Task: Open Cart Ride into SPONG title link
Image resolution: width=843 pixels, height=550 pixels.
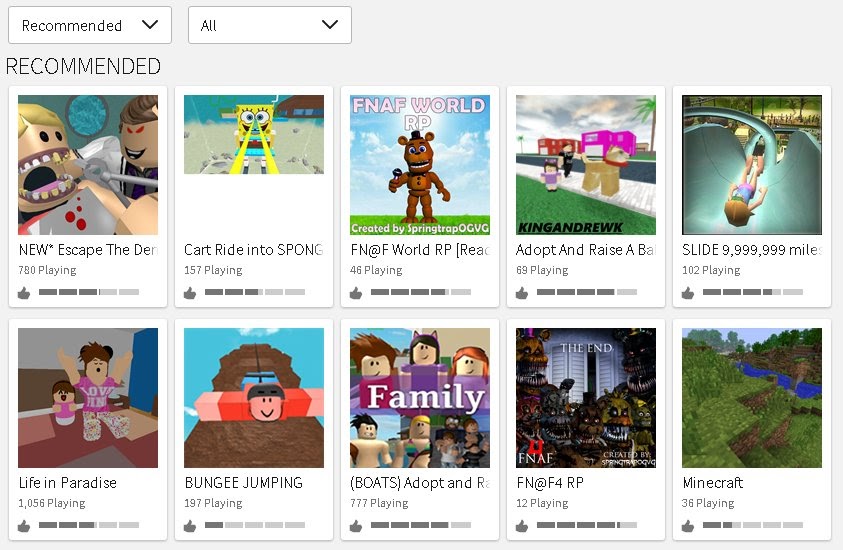Action: coord(254,250)
